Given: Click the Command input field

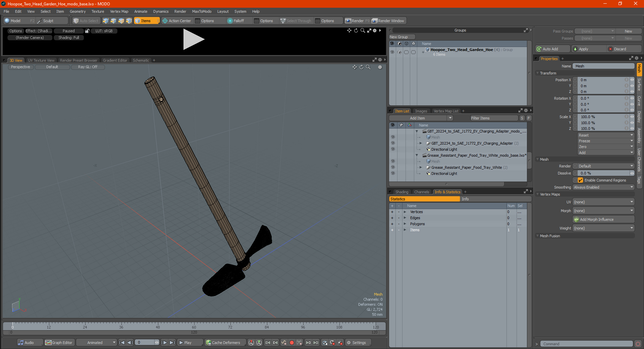Looking at the screenshot, I should click(586, 344).
